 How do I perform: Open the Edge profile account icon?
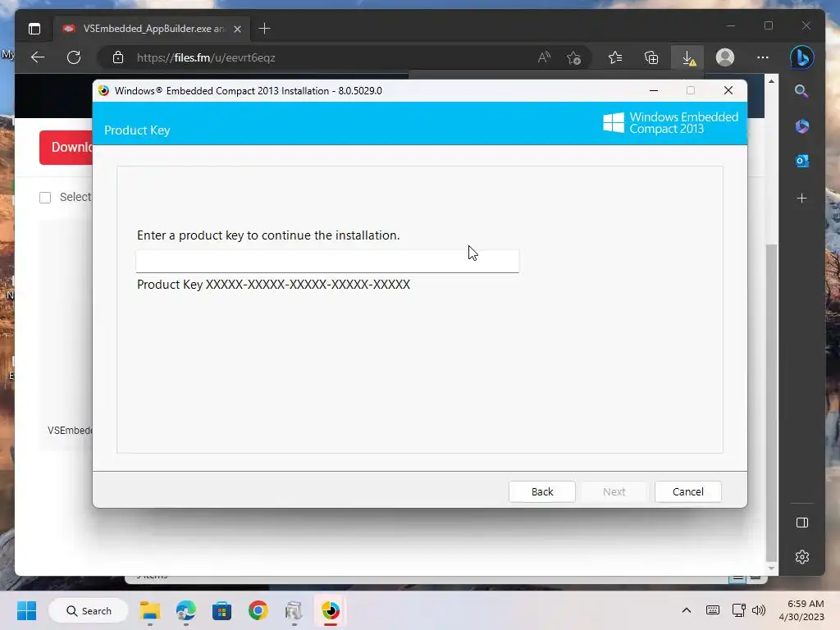tap(725, 57)
